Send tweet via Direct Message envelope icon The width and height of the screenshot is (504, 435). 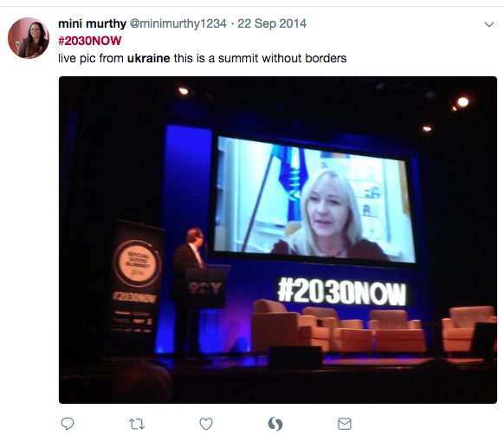coord(345,424)
